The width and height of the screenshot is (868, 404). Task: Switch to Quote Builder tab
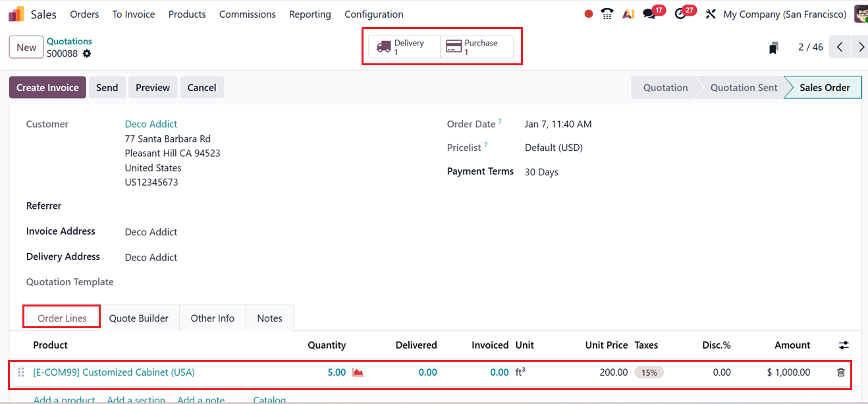[139, 318]
